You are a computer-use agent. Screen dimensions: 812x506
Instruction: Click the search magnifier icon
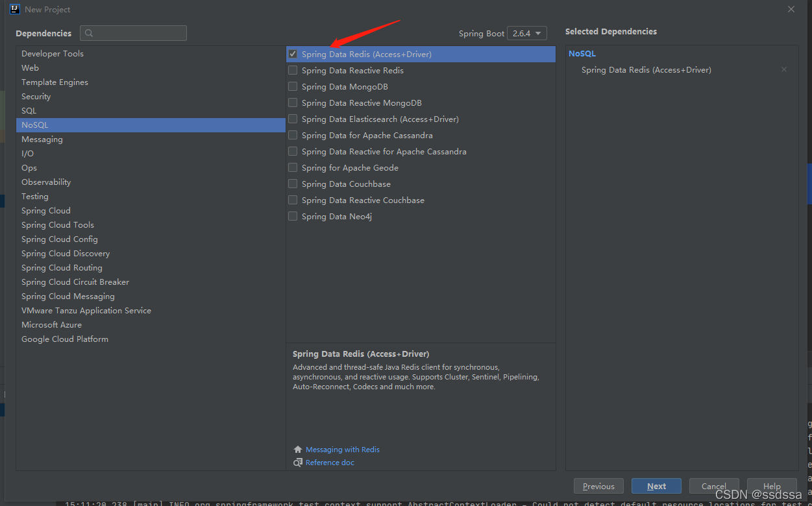(89, 33)
